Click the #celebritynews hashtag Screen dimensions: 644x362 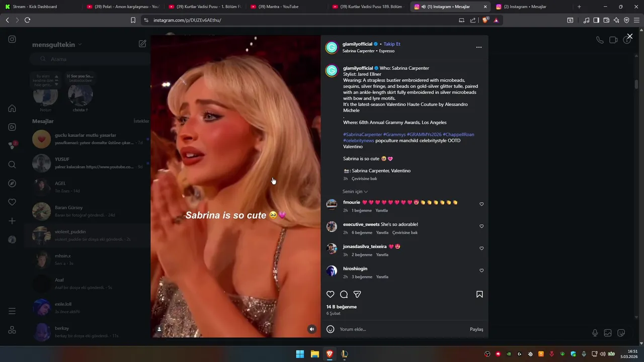[359, 140]
